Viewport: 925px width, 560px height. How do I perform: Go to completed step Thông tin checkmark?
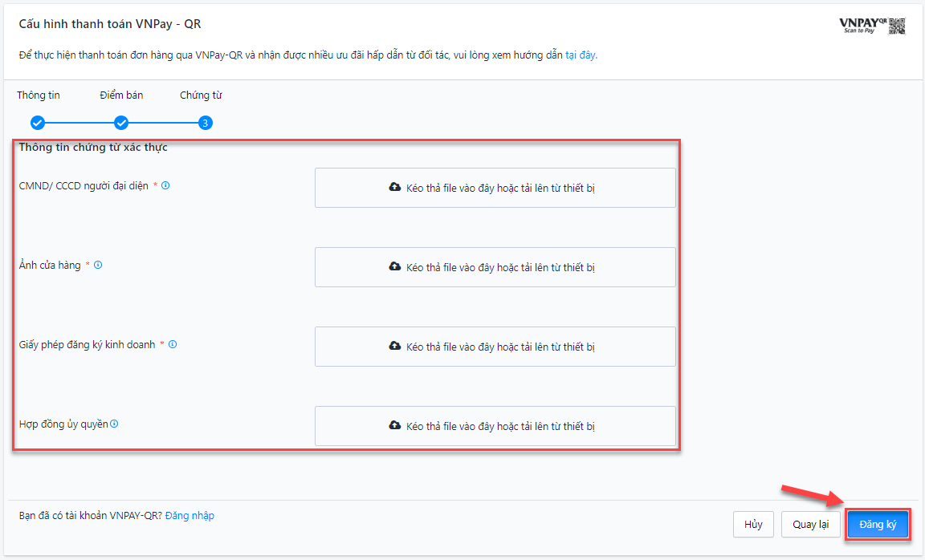click(38, 123)
